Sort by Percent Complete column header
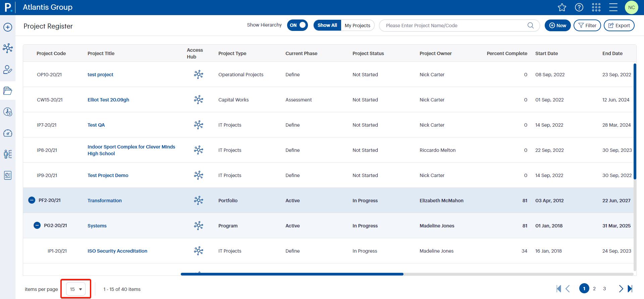The image size is (644, 299). pos(507,53)
